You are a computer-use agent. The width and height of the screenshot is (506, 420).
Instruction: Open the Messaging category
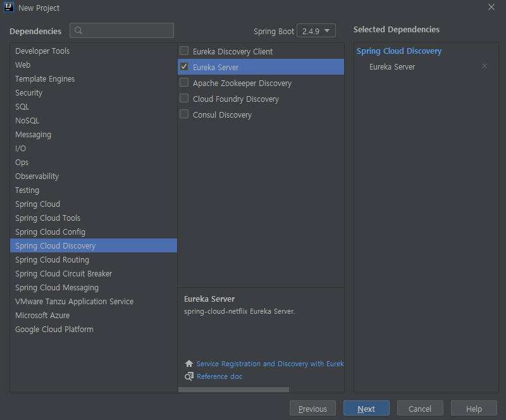coord(94,134)
